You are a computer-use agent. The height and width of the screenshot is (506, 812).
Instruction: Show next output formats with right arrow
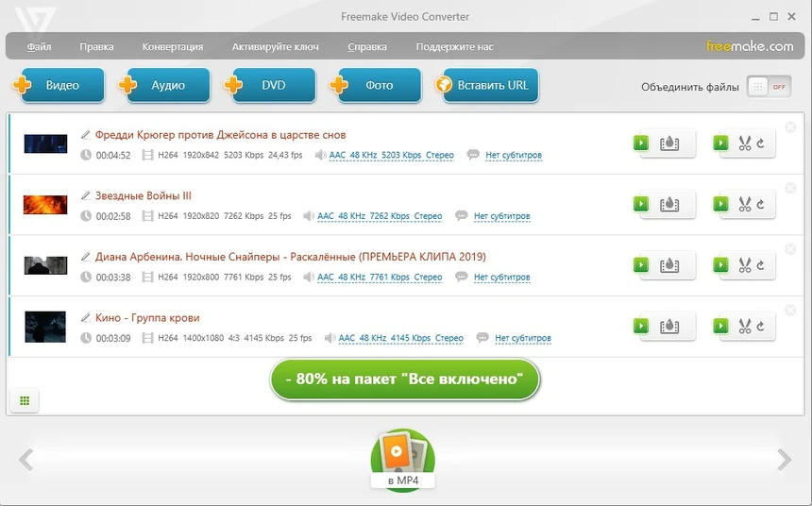[785, 460]
